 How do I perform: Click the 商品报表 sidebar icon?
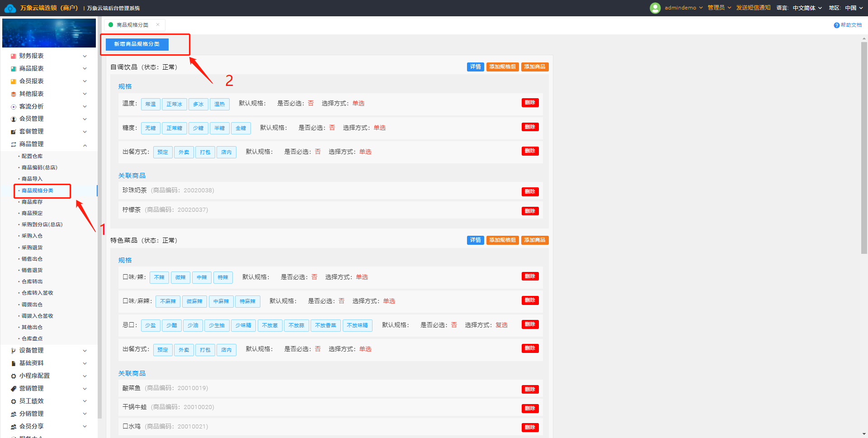14,69
